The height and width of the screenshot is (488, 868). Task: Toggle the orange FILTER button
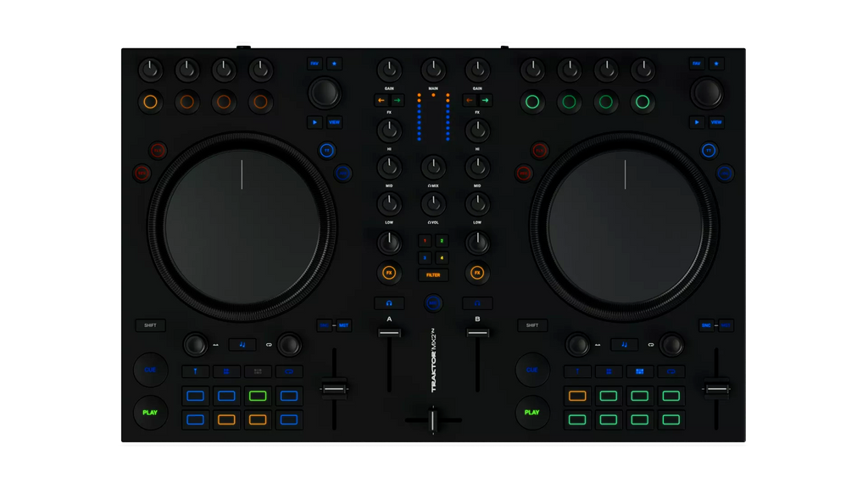433,275
